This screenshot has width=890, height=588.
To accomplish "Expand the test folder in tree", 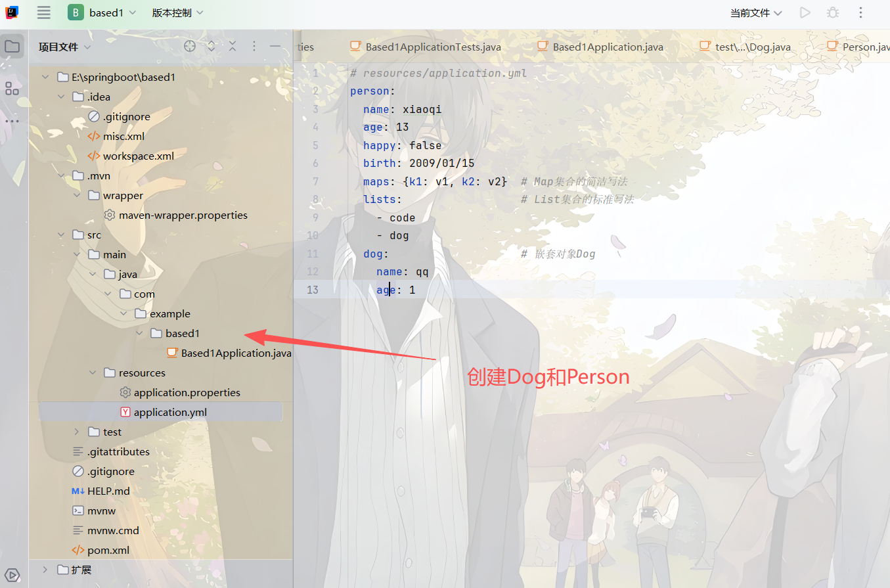I will coord(77,432).
